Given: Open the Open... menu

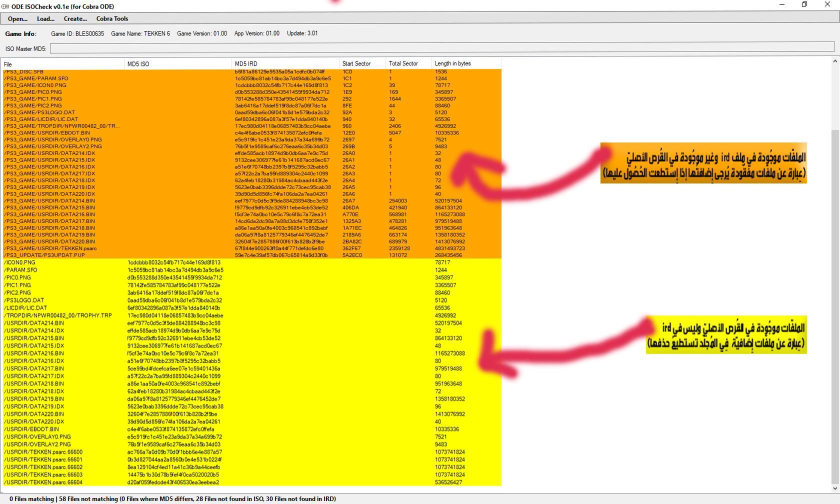Looking at the screenshot, I should [17, 19].
